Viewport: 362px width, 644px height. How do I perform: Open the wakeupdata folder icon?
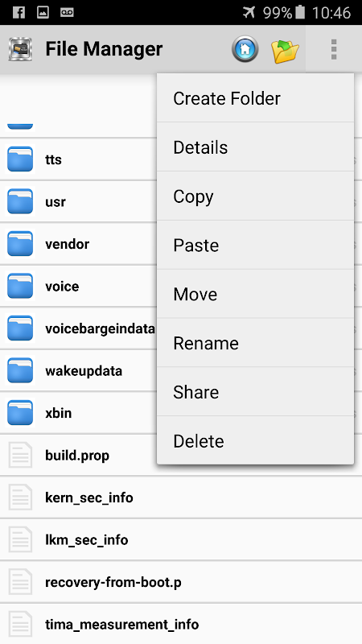point(20,370)
